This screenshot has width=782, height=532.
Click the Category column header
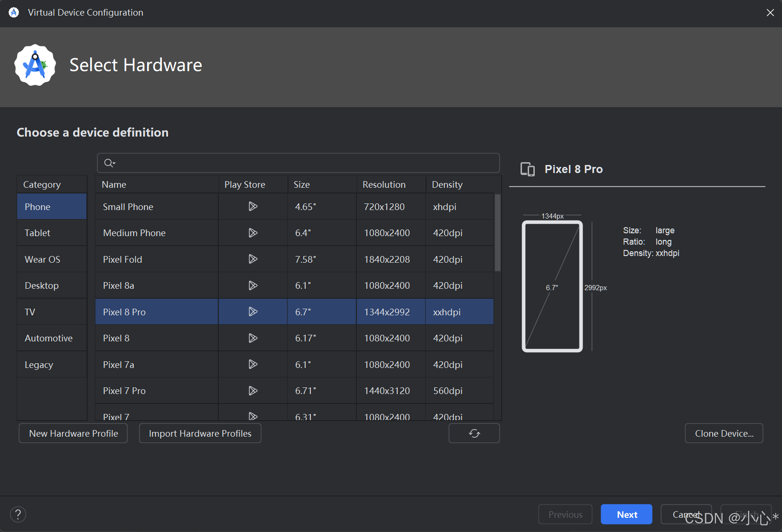(x=52, y=184)
